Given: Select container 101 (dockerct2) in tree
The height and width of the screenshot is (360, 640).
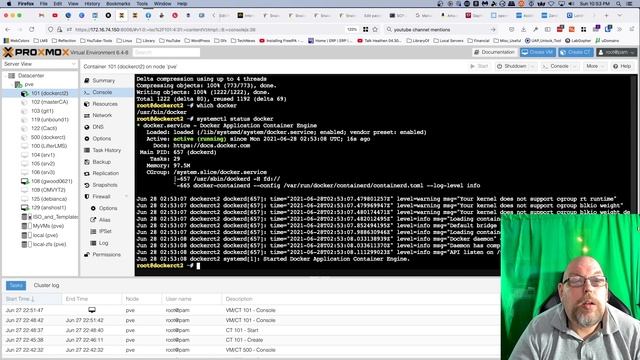Looking at the screenshot, I should 49,93.
